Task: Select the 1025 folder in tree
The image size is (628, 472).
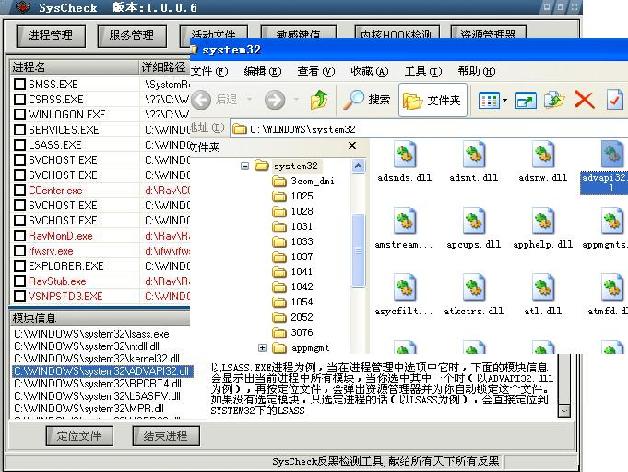Action: (292, 196)
